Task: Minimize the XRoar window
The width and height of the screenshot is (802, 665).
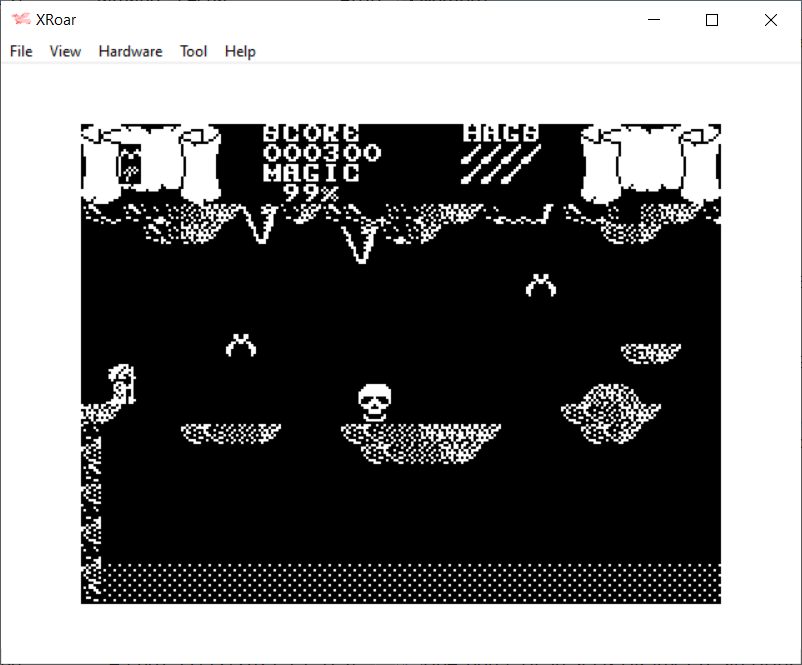Action: (654, 20)
